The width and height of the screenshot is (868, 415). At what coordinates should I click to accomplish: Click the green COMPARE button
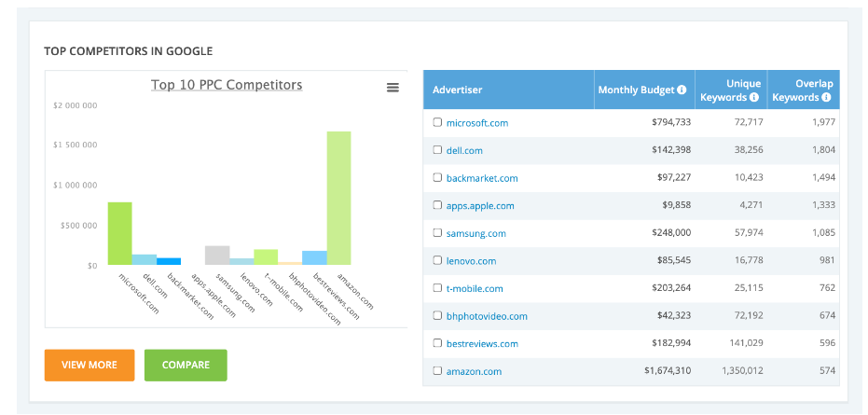pos(186,365)
